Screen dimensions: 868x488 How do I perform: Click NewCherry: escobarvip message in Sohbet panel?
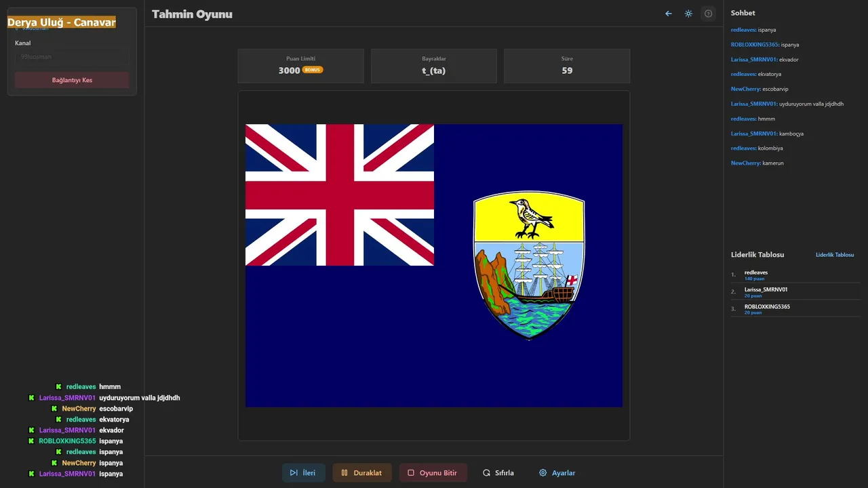coord(759,89)
